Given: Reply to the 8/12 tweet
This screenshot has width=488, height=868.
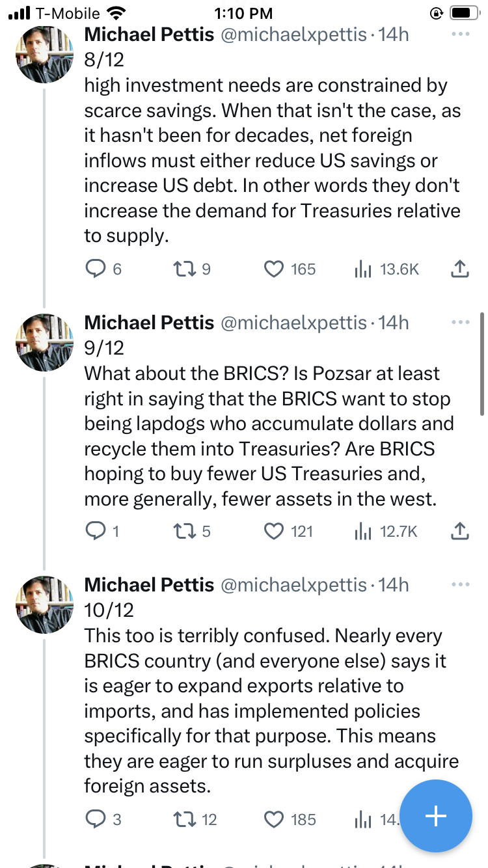Looking at the screenshot, I should coord(96,269).
